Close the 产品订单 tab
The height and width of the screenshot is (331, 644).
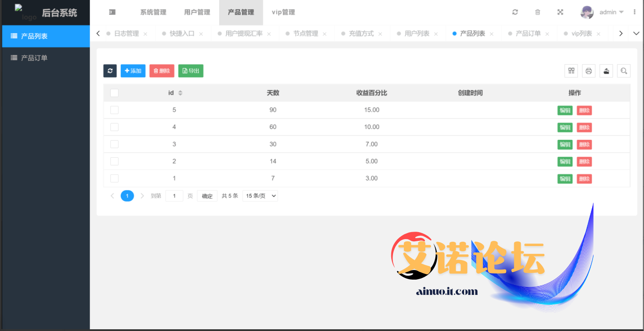click(547, 34)
